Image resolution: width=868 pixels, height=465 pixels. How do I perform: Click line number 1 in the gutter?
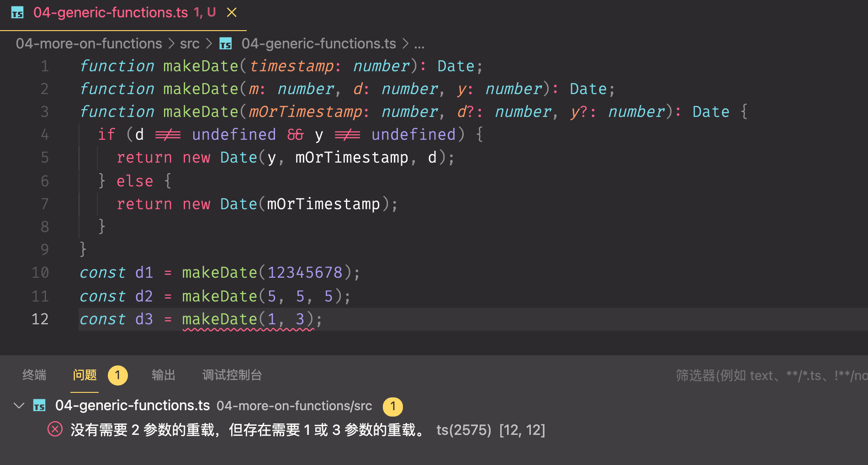[x=45, y=66]
